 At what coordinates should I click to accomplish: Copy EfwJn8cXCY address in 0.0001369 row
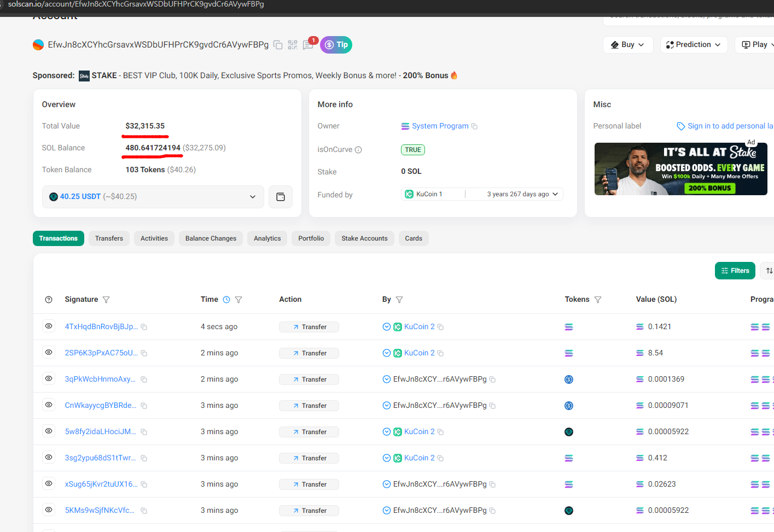pos(492,379)
